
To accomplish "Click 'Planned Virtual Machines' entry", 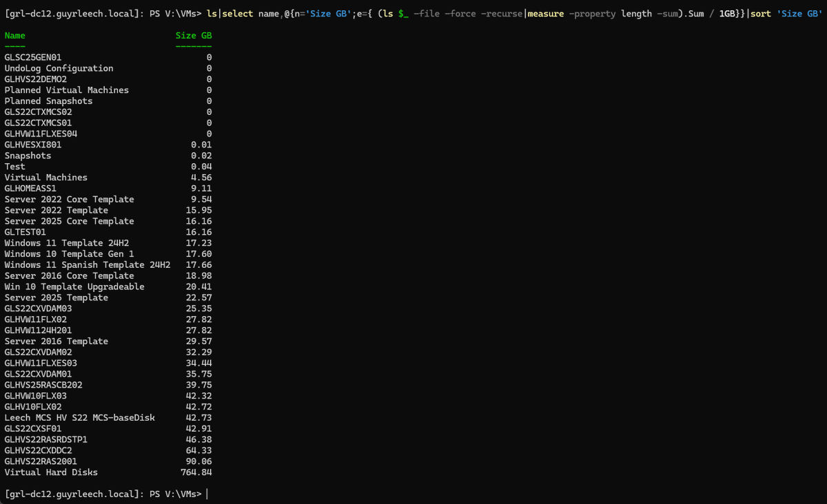I will click(66, 90).
